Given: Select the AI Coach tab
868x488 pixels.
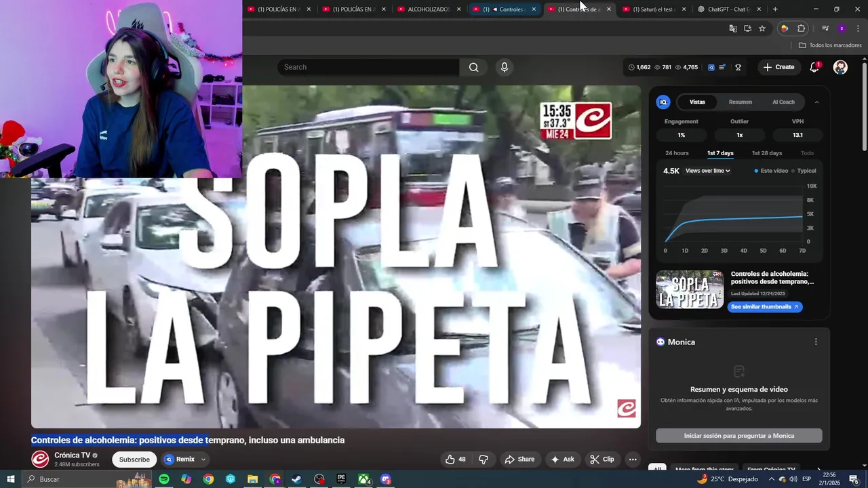Looking at the screenshot, I should 783,102.
